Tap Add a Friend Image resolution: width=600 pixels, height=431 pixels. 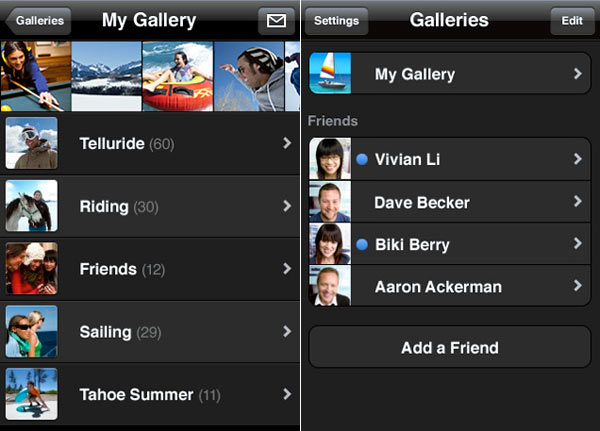click(x=449, y=348)
